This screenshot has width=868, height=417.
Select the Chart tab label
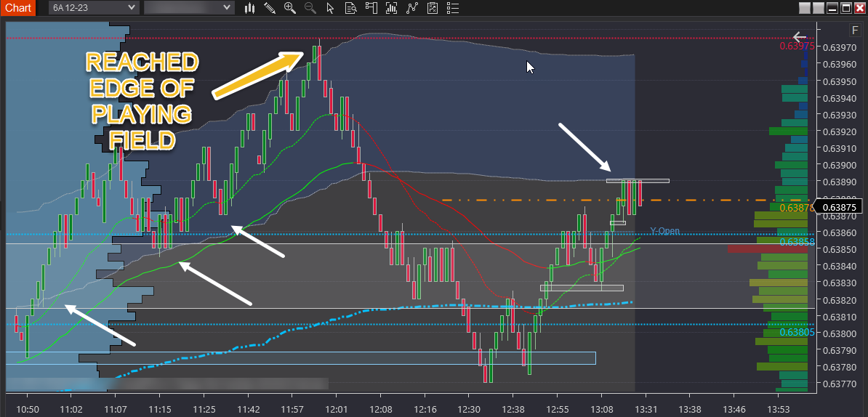coord(18,8)
